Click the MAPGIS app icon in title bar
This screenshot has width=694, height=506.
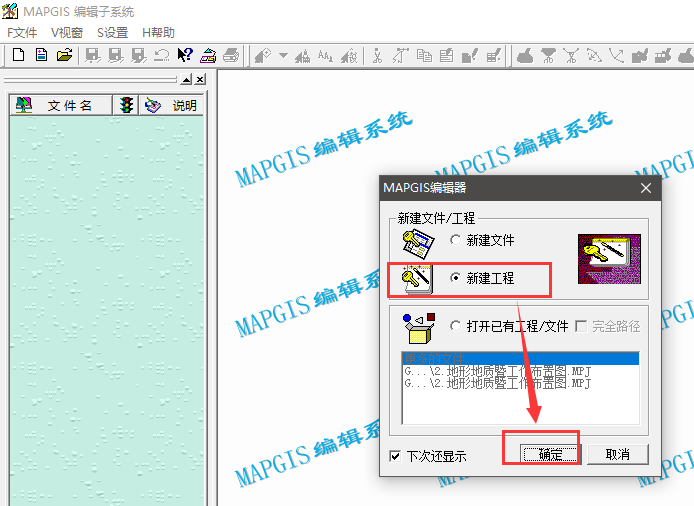pos(10,11)
